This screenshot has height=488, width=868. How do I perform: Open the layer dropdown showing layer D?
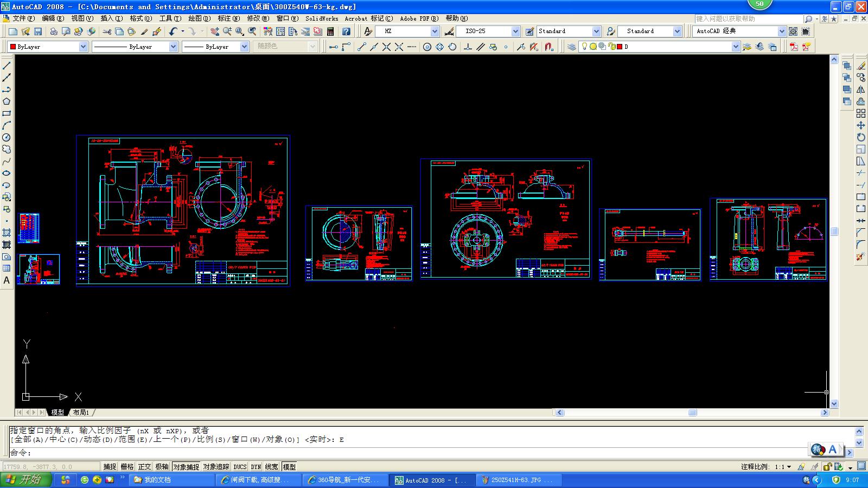click(x=736, y=47)
